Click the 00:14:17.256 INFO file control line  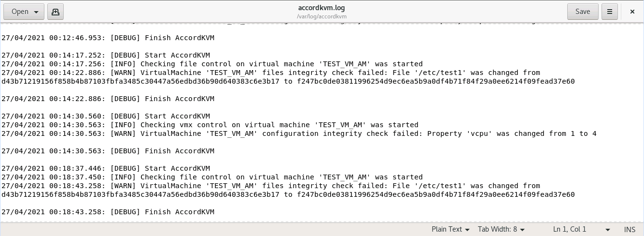pyautogui.click(x=212, y=64)
